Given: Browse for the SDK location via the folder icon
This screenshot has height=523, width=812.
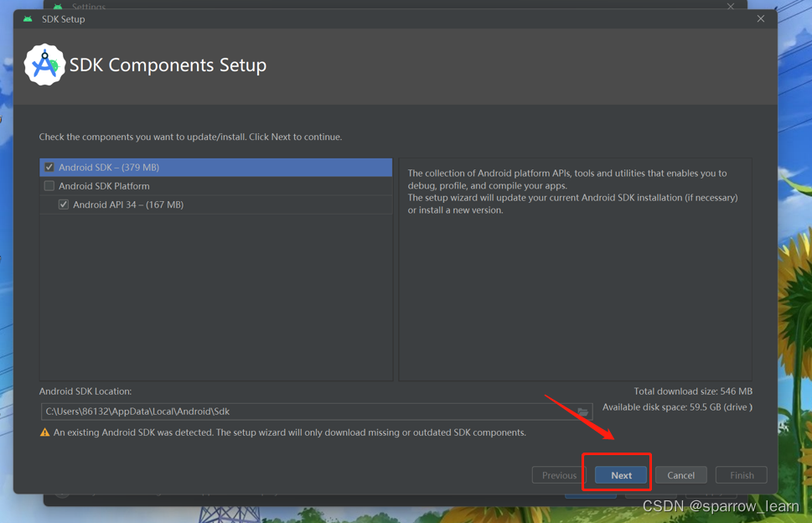Looking at the screenshot, I should [x=583, y=412].
